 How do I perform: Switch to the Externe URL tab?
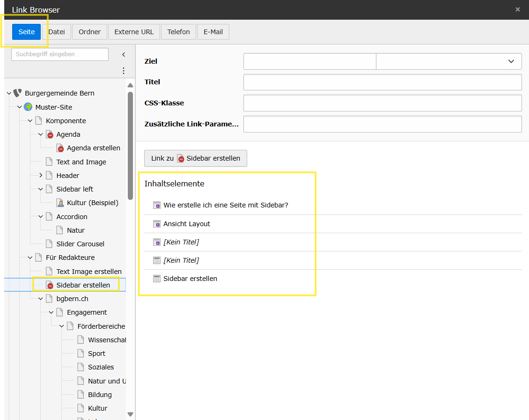[x=134, y=32]
